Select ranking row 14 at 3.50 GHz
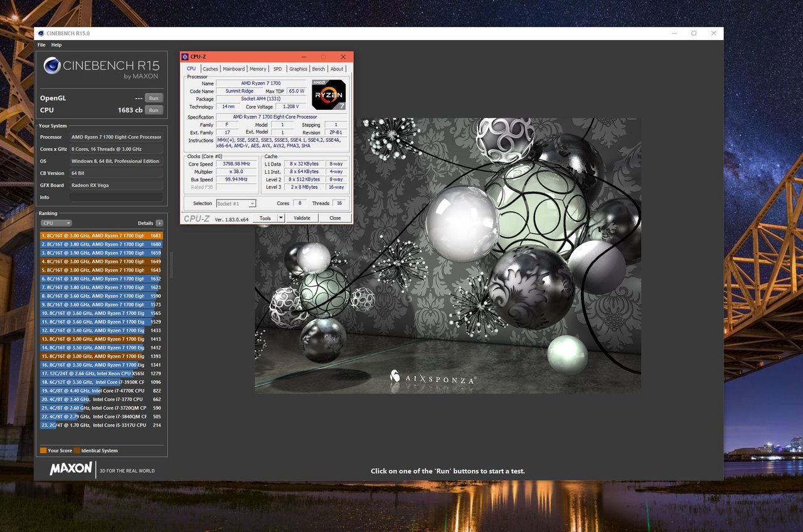803x532 pixels. coord(102,348)
